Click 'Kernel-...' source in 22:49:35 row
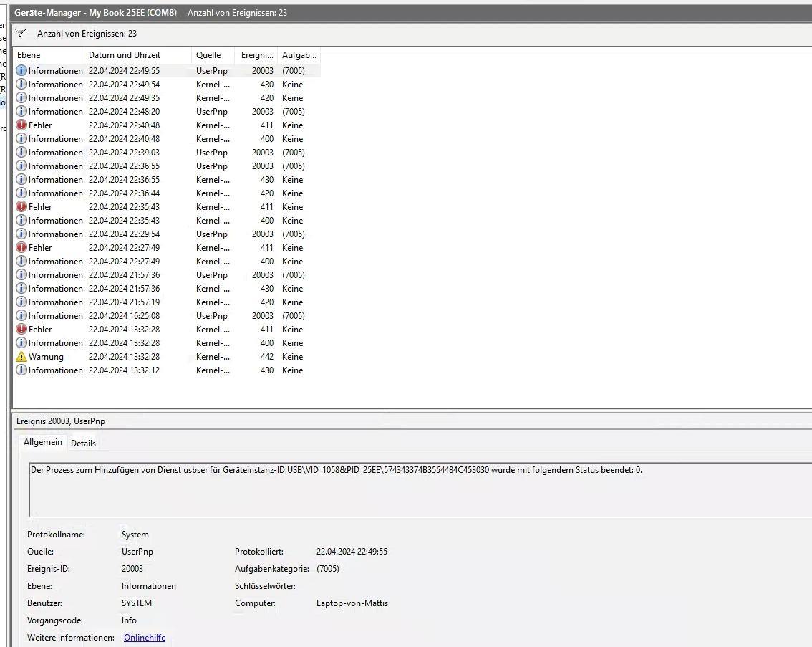Viewport: 812px width, 647px height. click(x=213, y=98)
